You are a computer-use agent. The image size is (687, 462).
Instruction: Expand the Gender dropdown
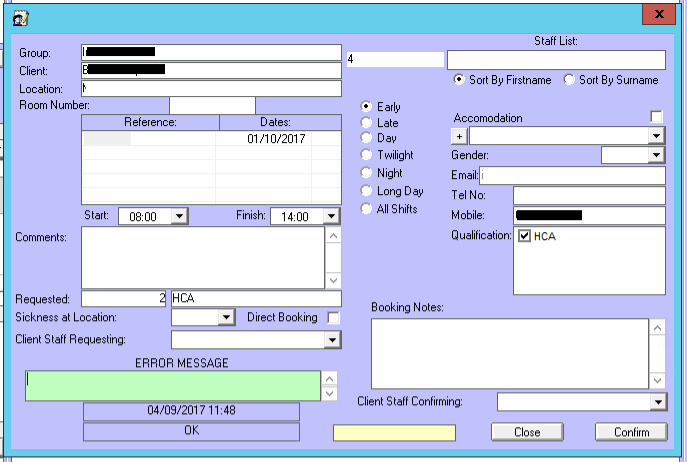656,155
